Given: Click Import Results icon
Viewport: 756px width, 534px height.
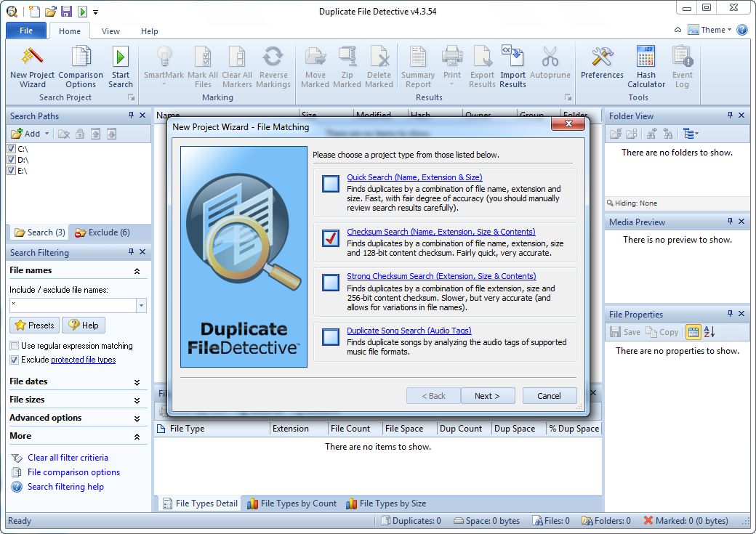Looking at the screenshot, I should pyautogui.click(x=512, y=57).
